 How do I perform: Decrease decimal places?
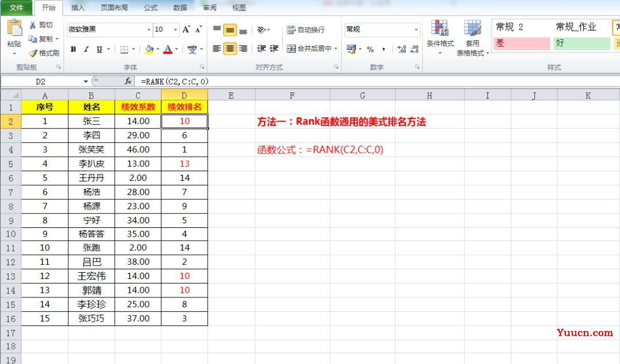click(x=414, y=49)
